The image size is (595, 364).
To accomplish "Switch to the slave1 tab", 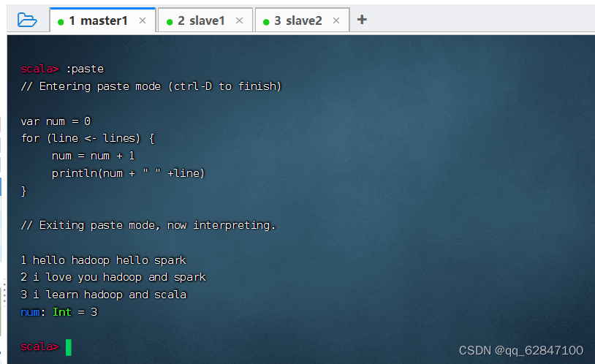I will pyautogui.click(x=205, y=20).
